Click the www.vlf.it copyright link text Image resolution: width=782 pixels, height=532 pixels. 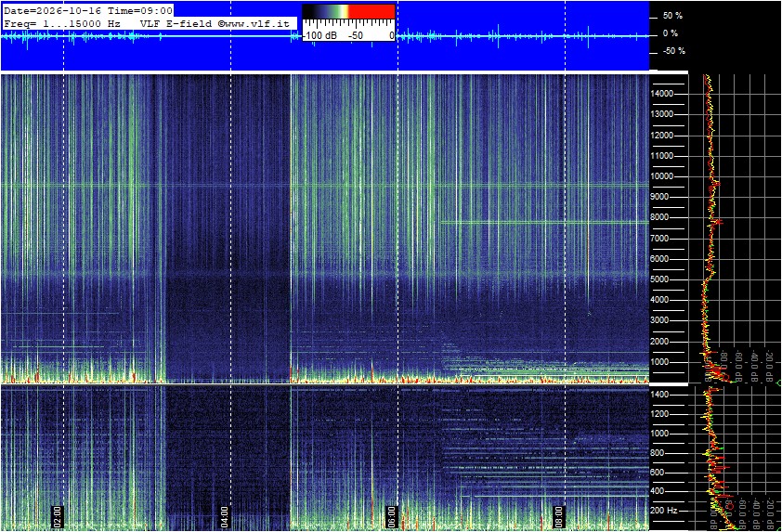254,23
